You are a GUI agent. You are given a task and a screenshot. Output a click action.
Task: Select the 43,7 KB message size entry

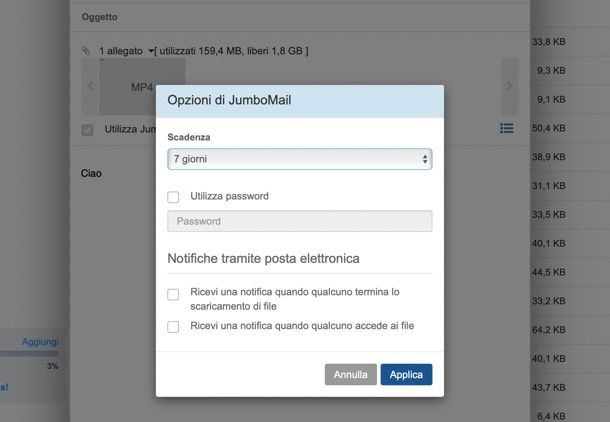(549, 387)
